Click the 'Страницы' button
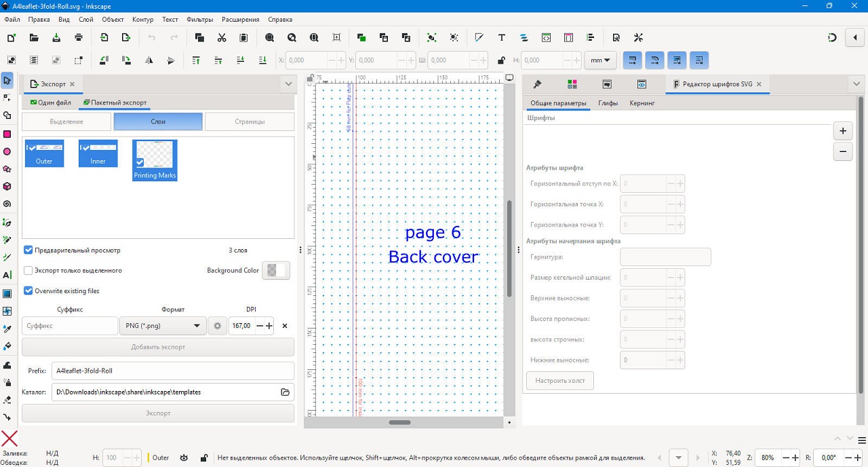Image resolution: width=868 pixels, height=467 pixels. pyautogui.click(x=250, y=122)
